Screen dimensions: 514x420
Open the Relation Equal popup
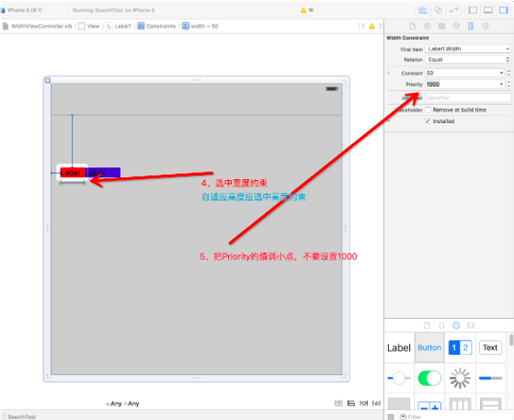pyautogui.click(x=468, y=60)
